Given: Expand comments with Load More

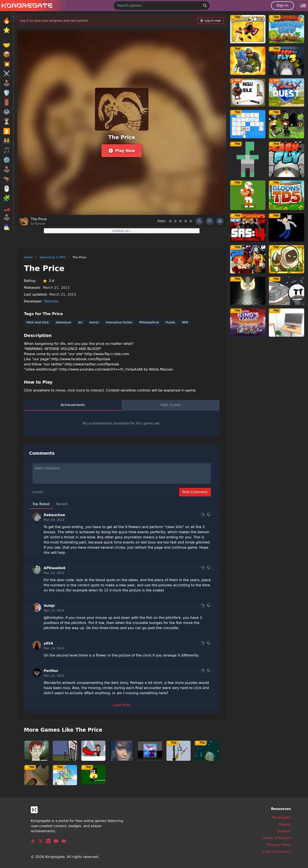Looking at the screenshot, I should point(121,705).
